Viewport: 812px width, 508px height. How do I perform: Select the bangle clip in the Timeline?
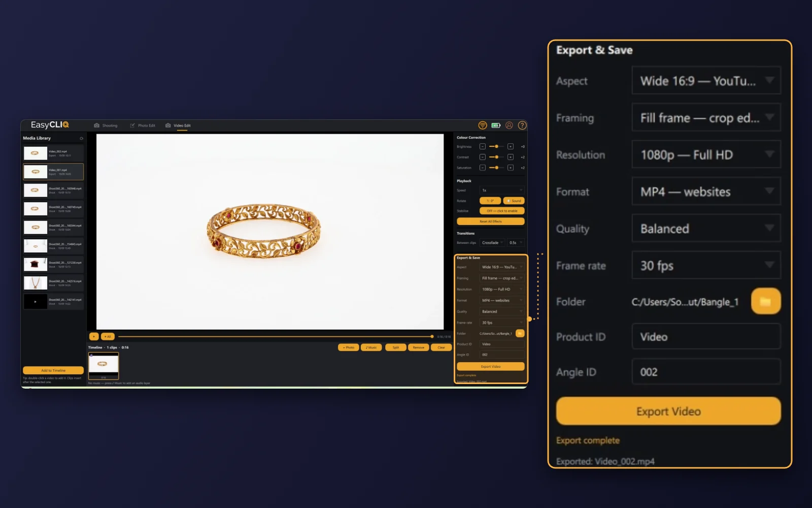coord(104,366)
